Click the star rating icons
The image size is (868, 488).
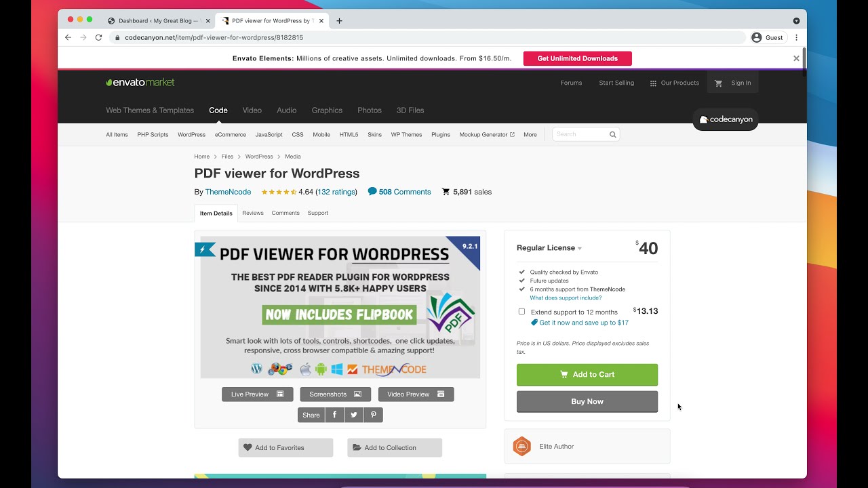(279, 192)
